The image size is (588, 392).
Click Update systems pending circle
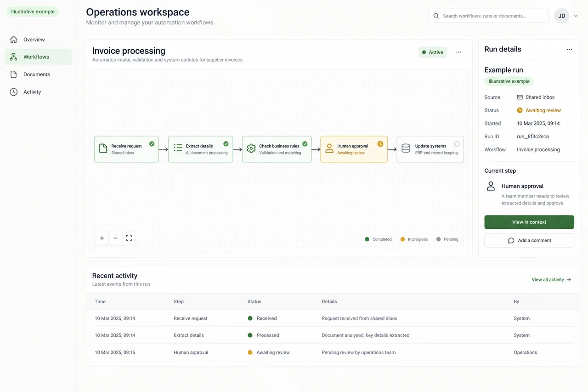457,144
